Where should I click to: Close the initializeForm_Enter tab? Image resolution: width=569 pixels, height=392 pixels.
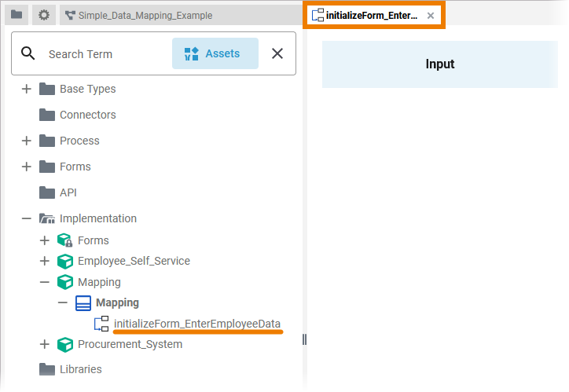click(x=431, y=16)
